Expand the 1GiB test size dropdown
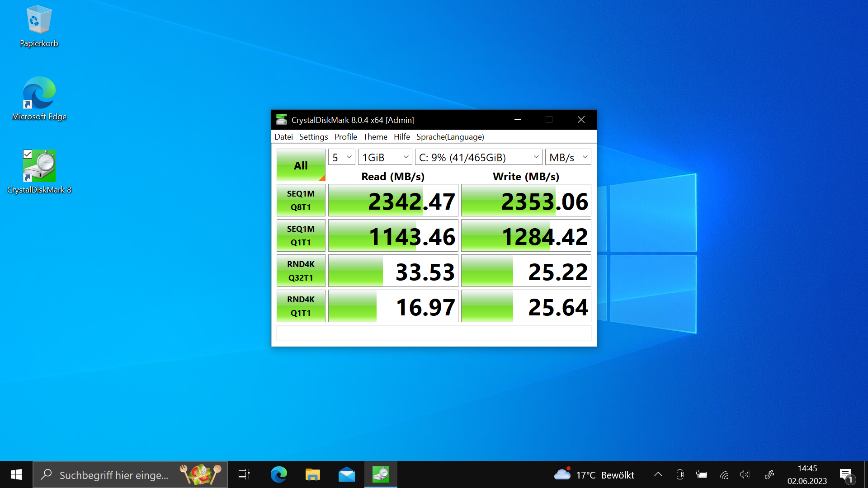The width and height of the screenshot is (868, 488). tap(385, 157)
